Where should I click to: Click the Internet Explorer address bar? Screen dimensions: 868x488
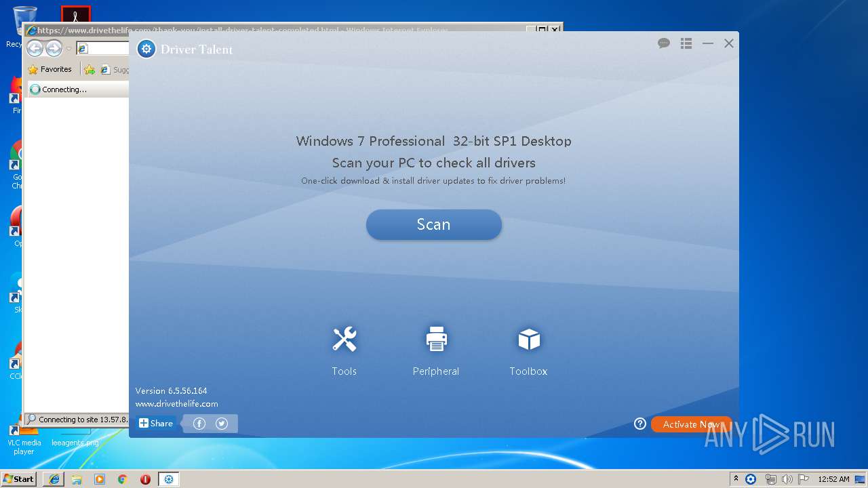coord(102,49)
